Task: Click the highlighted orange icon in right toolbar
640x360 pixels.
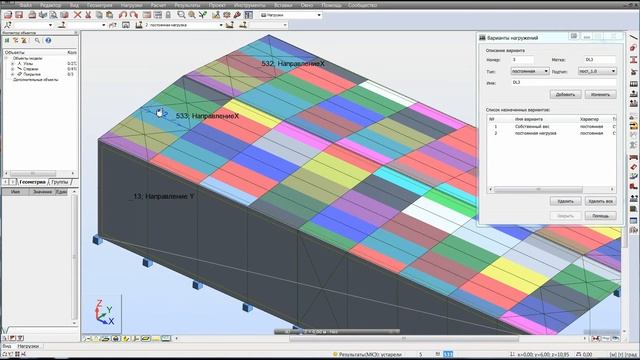Action: (x=633, y=125)
